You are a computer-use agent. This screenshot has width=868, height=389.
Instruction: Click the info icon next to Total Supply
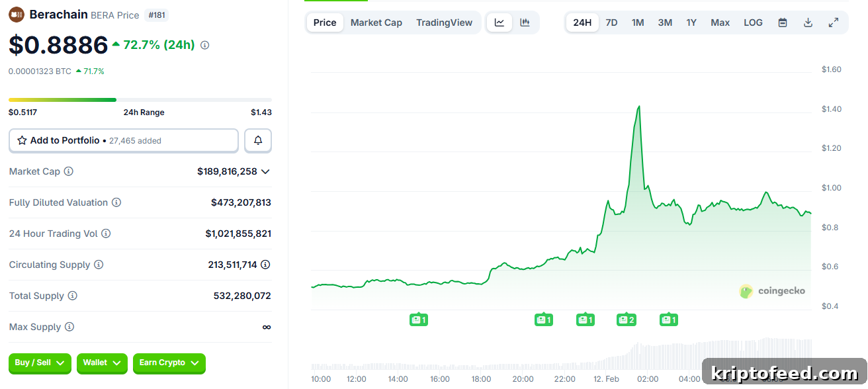pos(73,296)
